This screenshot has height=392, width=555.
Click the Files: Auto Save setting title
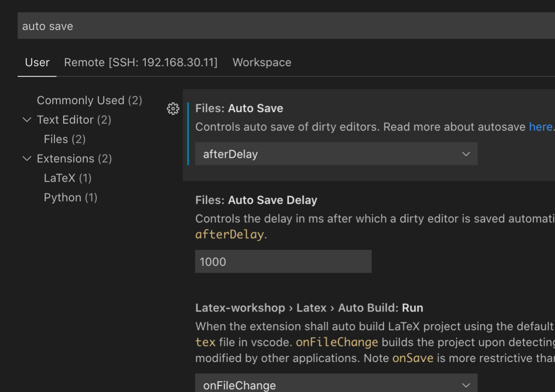tap(239, 108)
